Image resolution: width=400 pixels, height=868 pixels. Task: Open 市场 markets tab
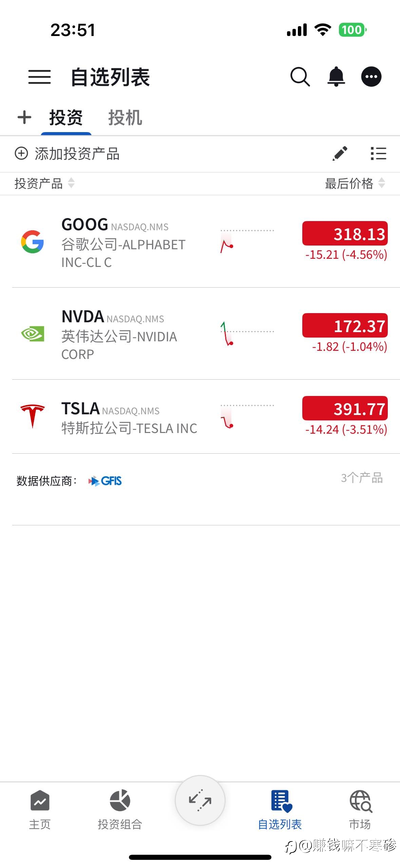(x=360, y=809)
